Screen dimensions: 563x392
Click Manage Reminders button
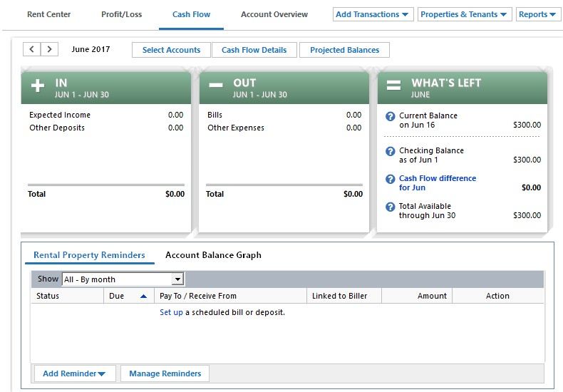click(x=165, y=373)
